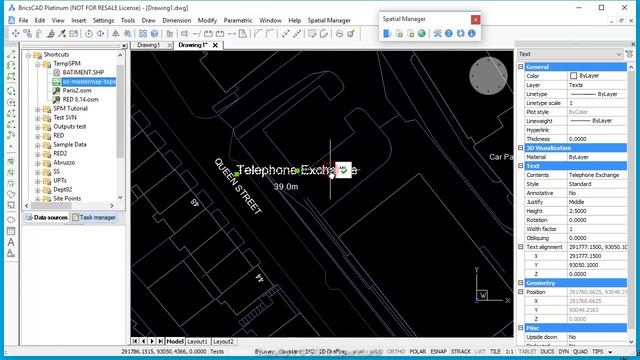Expand the Sample Data folder
Screen dimensions: 640x360
click(x=38, y=145)
